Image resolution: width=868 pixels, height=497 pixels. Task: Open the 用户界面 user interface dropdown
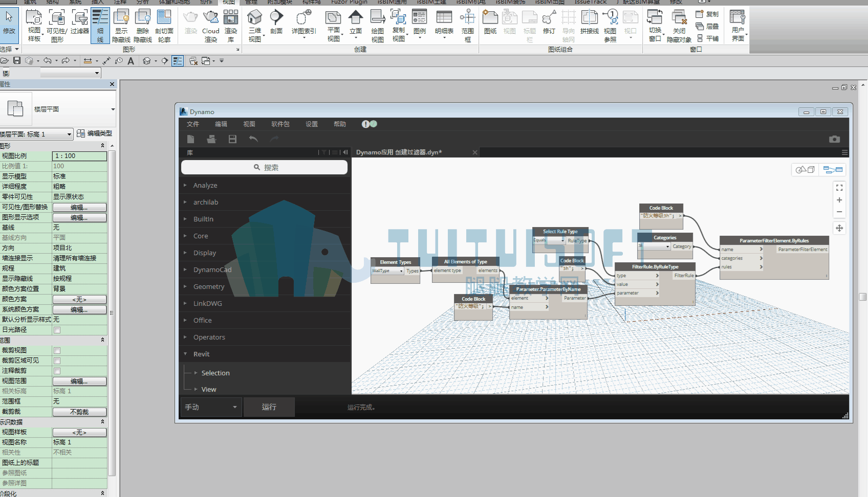coord(737,25)
